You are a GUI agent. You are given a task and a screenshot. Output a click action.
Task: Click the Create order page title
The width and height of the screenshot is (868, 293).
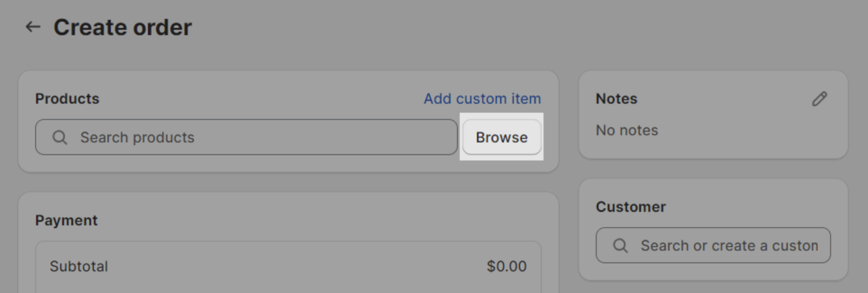click(x=123, y=27)
